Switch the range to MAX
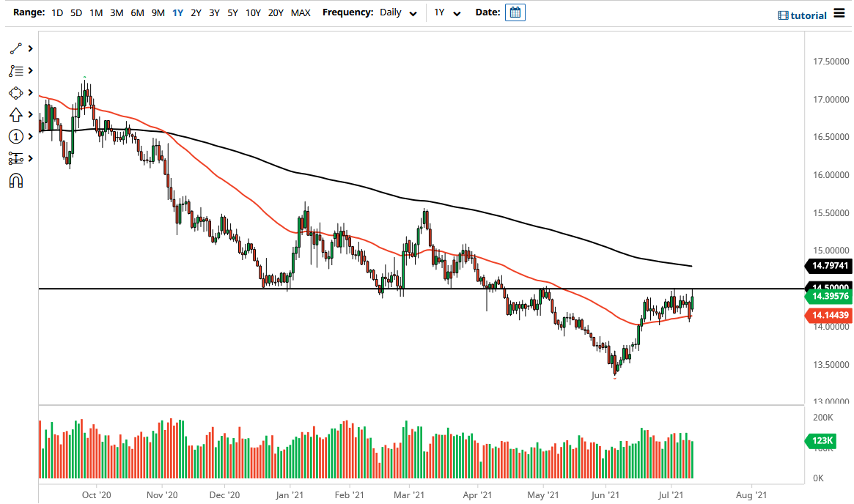The image size is (854, 504). pos(300,12)
